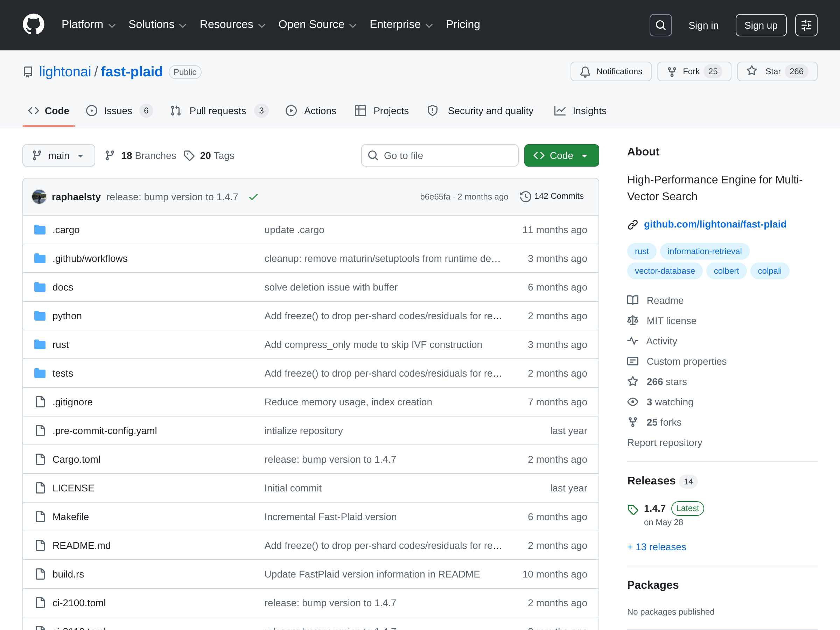Go to the GitHub homepage logo
This screenshot has height=630, width=840.
tap(33, 25)
